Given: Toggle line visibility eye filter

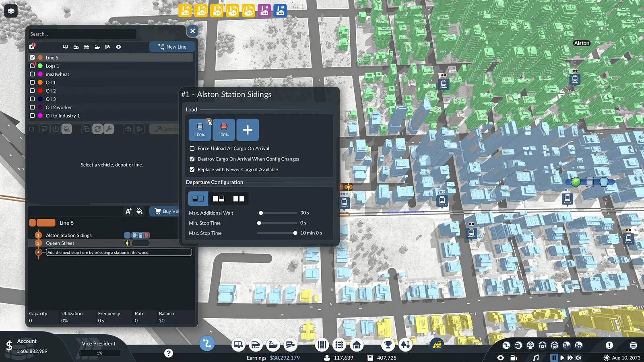Looking at the screenshot, I should [x=118, y=47].
